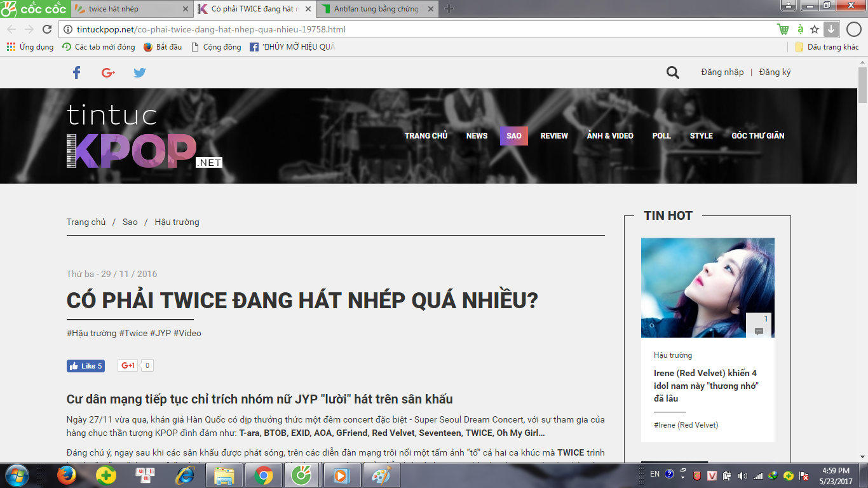Open the downloads arrow button
The image size is (868, 488).
coord(831,29)
